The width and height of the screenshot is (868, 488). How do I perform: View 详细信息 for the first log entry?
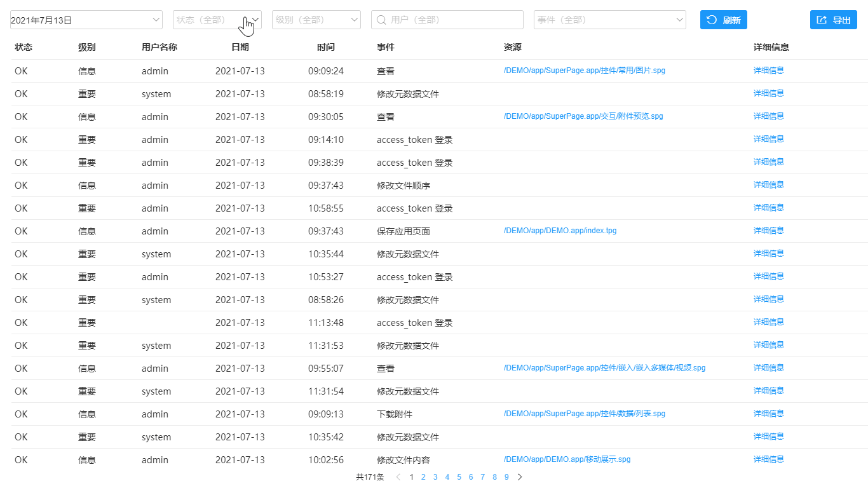(x=768, y=70)
